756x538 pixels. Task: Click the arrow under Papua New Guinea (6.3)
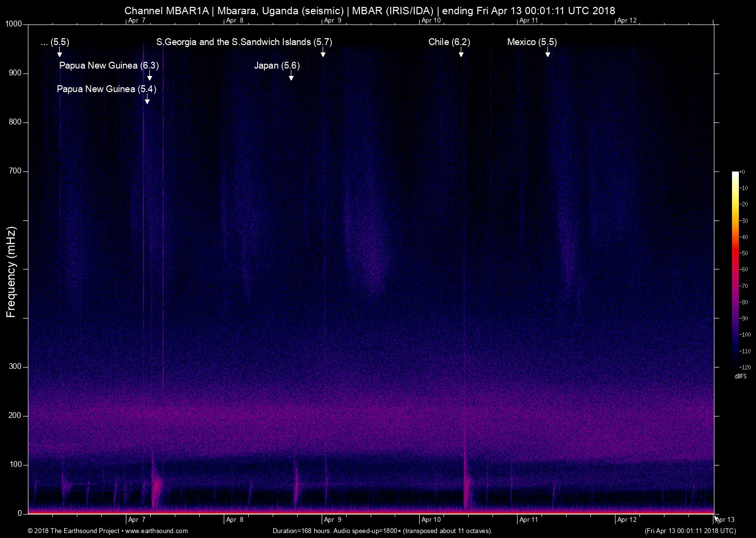[x=149, y=76]
